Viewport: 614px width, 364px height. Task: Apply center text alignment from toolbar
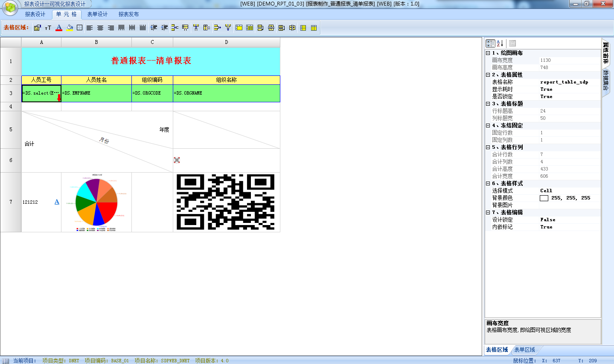100,28
